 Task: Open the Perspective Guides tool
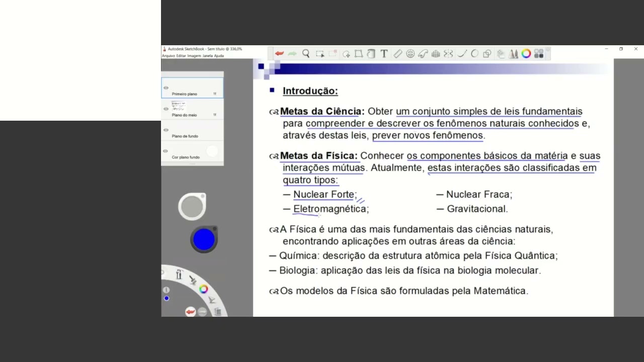pyautogui.click(x=436, y=54)
